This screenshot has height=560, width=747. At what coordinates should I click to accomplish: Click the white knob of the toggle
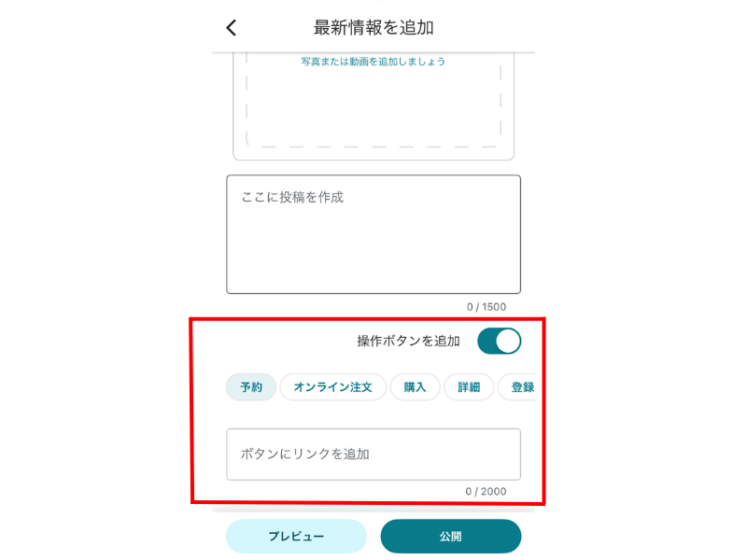click(508, 341)
